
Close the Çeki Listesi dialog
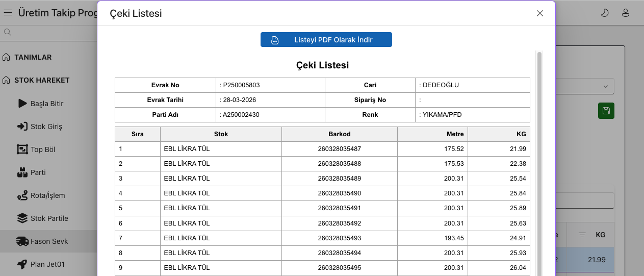click(540, 13)
